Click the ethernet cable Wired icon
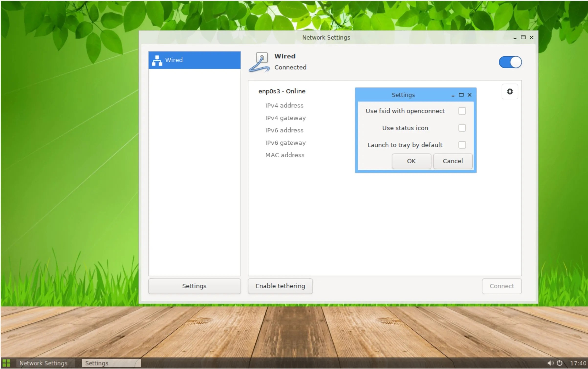 pyautogui.click(x=260, y=63)
